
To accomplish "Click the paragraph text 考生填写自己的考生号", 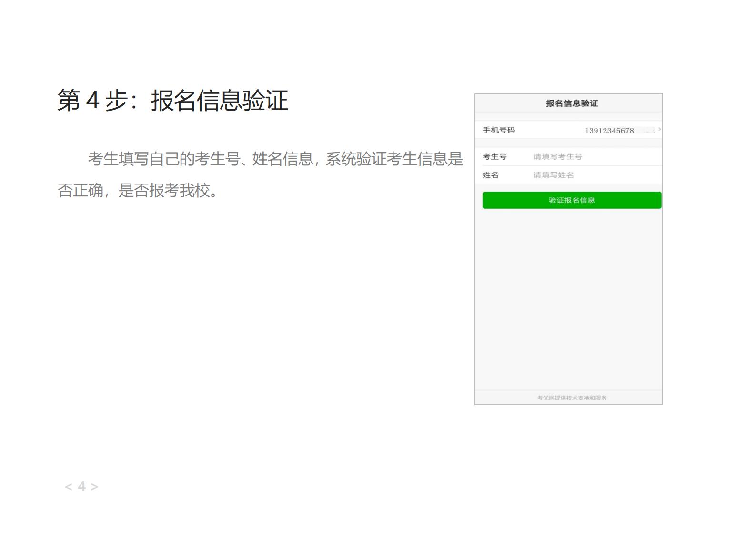I will [164, 159].
